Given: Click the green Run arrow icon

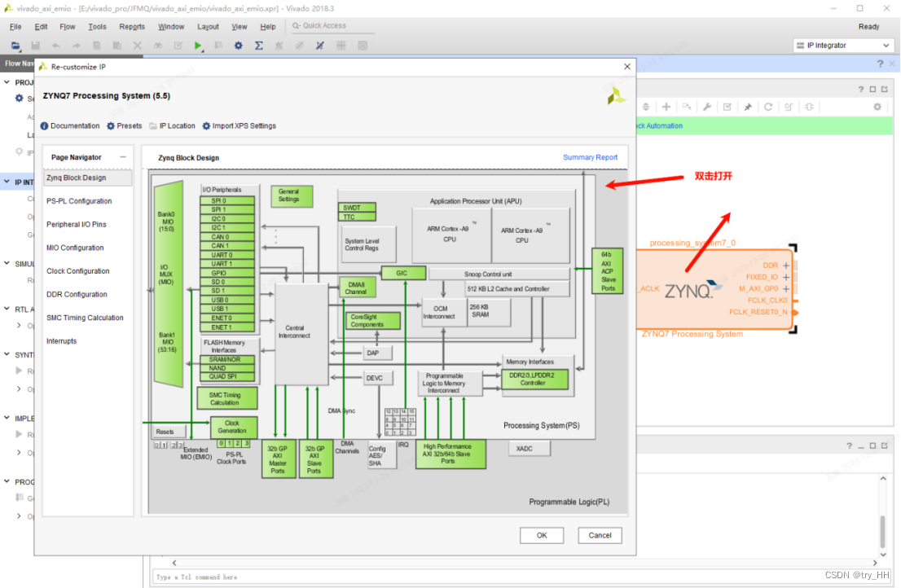Looking at the screenshot, I should [198, 46].
